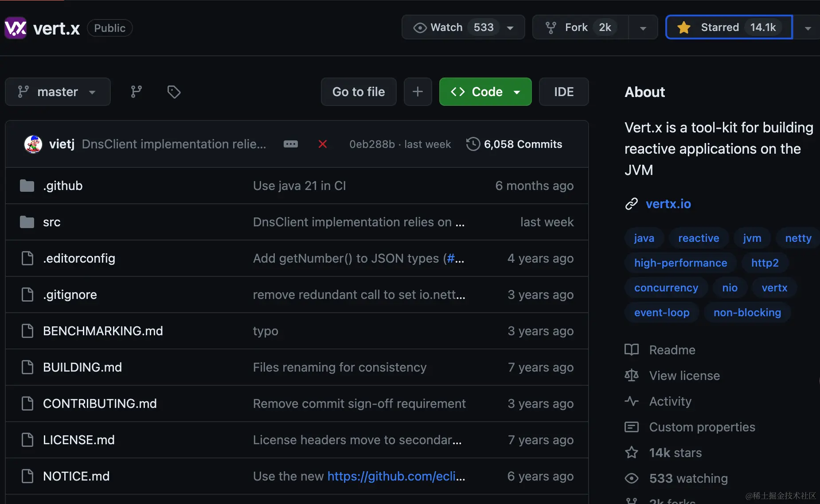Open the src folder name
820x504 pixels.
click(51, 222)
